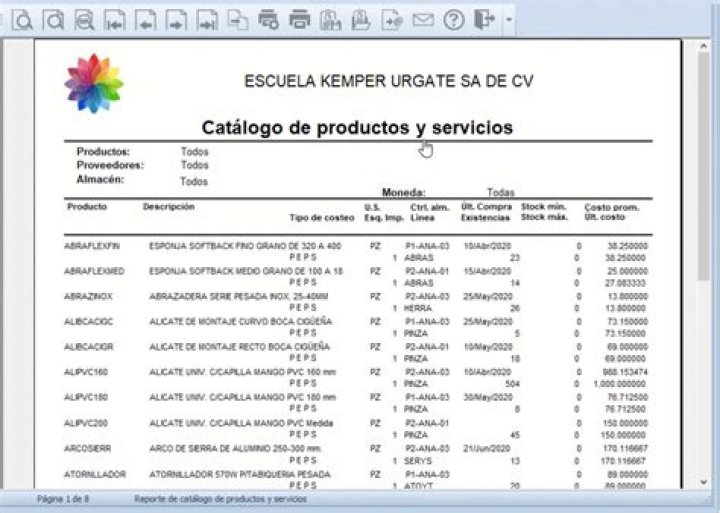Exit the report preview with door icon
Image resolution: width=720 pixels, height=513 pixels.
coord(485,19)
